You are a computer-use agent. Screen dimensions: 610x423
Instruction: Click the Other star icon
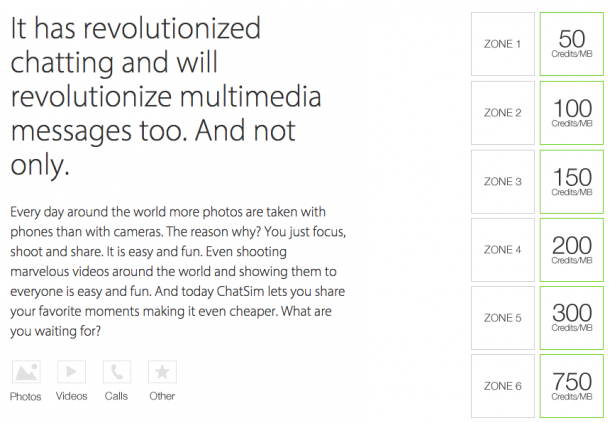coord(162,372)
